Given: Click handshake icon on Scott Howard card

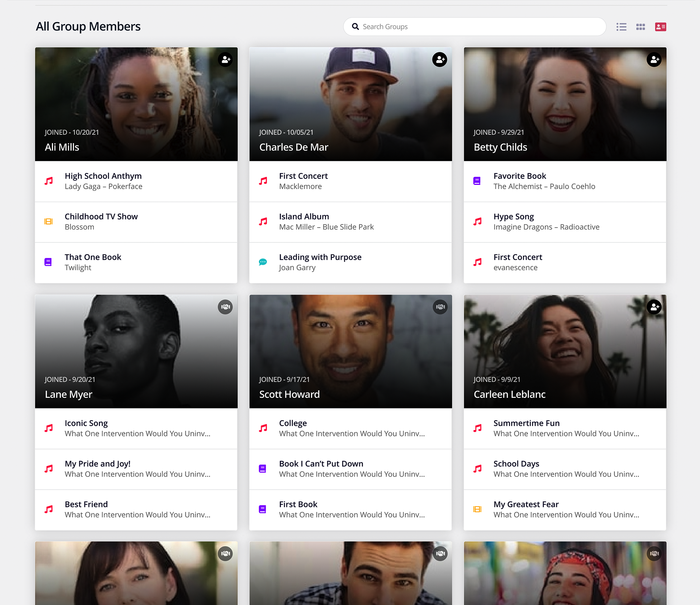Looking at the screenshot, I should [x=440, y=307].
